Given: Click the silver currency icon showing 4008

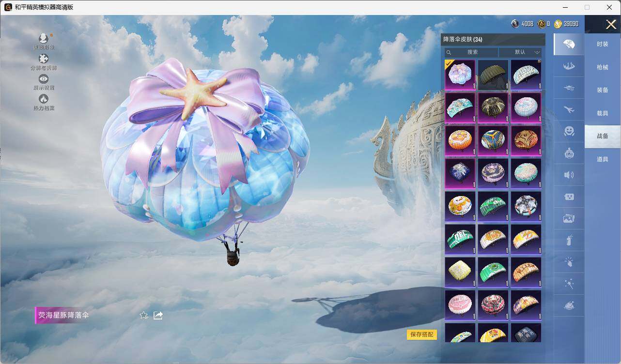Looking at the screenshot, I should (515, 24).
